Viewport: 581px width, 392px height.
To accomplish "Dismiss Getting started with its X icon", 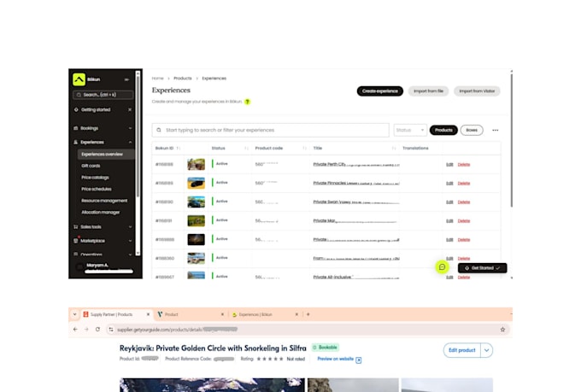I will (130, 109).
